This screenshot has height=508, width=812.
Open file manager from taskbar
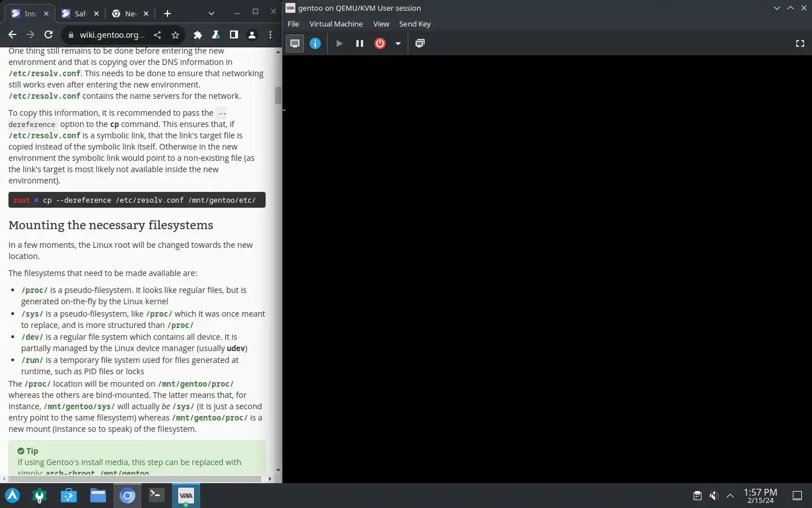click(x=98, y=496)
